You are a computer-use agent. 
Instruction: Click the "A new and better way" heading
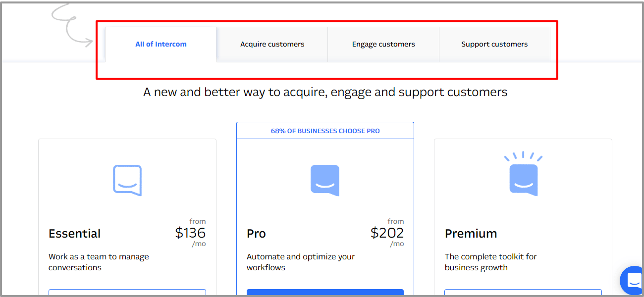tap(325, 92)
